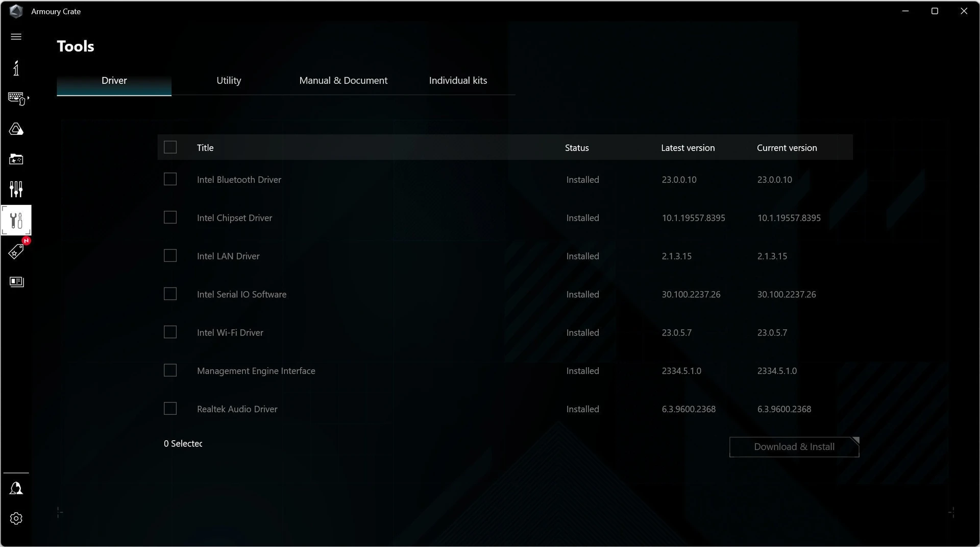Select the Intel Serial IO Software title
Viewport: 980px width, 547px height.
(x=241, y=295)
